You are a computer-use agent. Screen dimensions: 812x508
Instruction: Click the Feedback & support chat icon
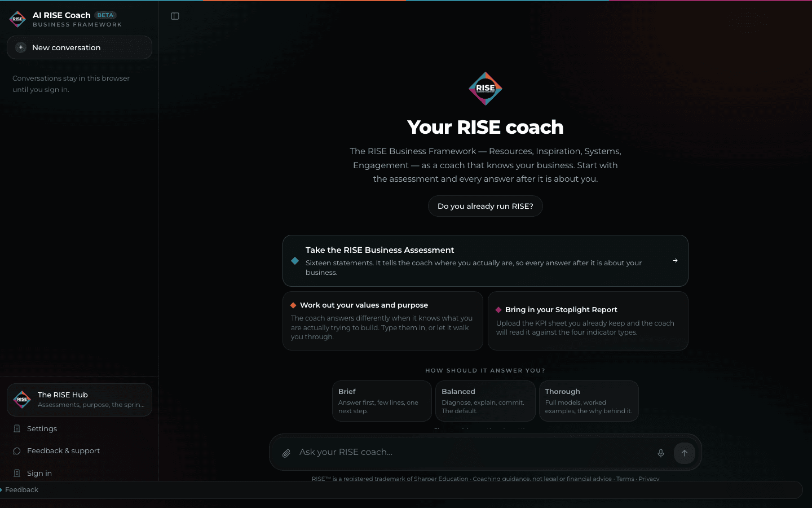tap(17, 451)
